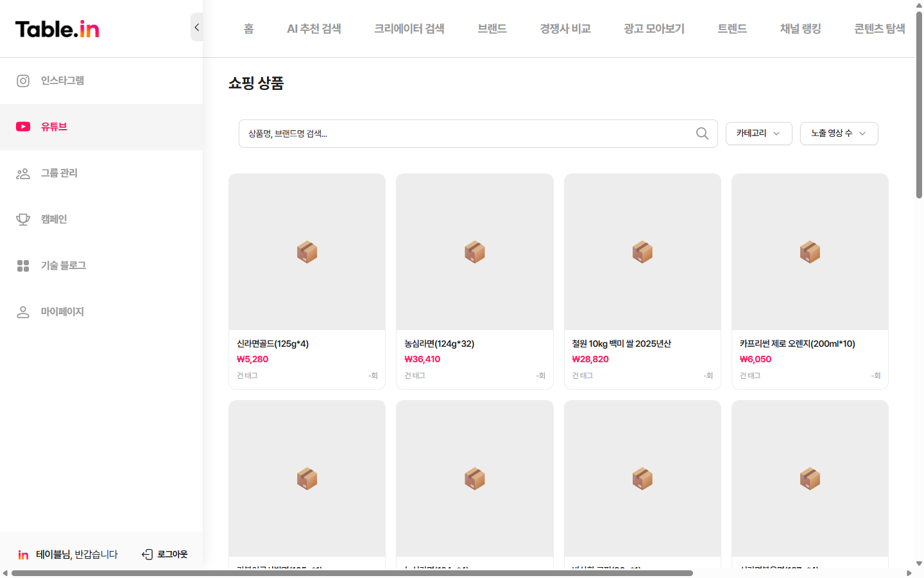Click the 로그아웃 text button
Screen dimensions: 924x578
(173, 554)
